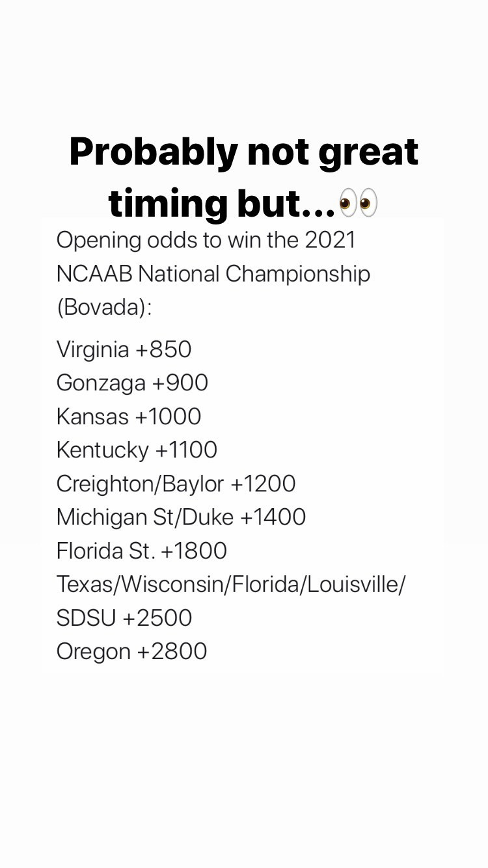This screenshot has height=868, width=488.
Task: Tap the 'timing but...' text line
Action: pos(222,204)
